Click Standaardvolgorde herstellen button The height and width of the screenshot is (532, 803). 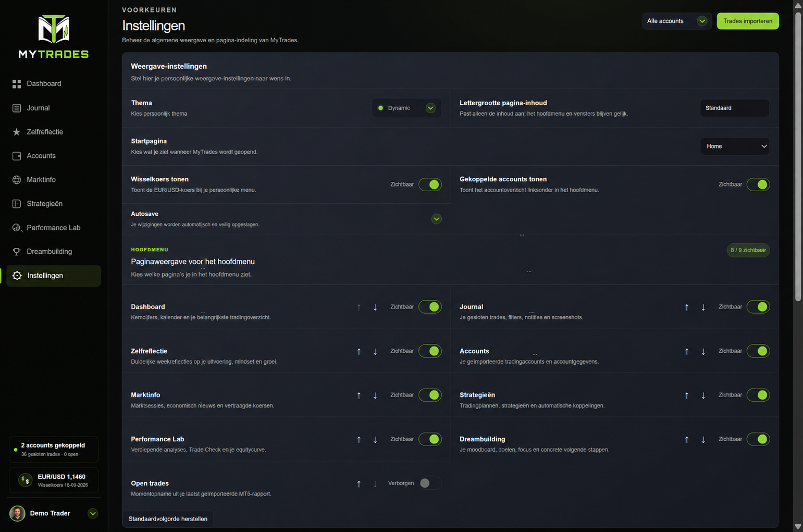(x=168, y=519)
